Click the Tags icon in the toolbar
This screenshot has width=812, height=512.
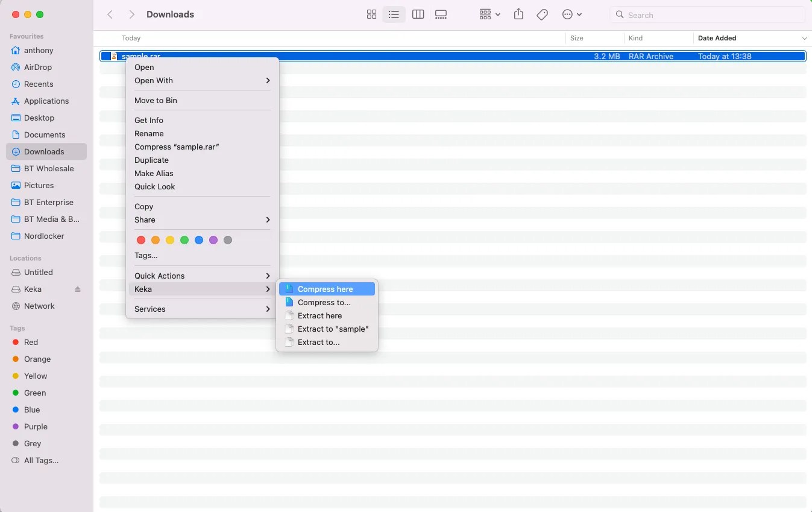[542, 14]
